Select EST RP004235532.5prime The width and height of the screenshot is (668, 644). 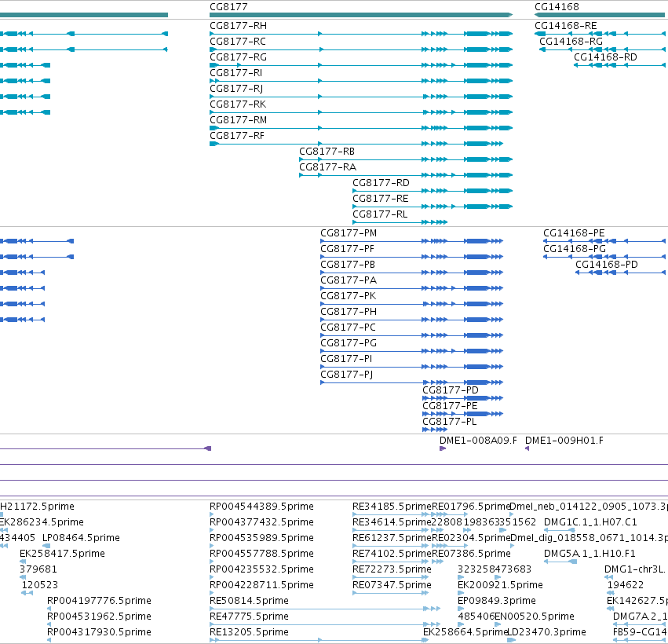[261, 570]
